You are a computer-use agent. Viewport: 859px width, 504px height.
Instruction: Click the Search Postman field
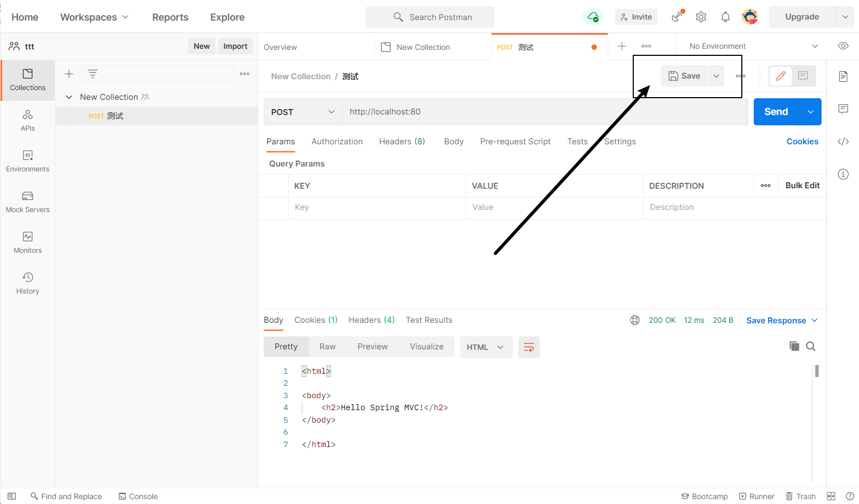(430, 17)
